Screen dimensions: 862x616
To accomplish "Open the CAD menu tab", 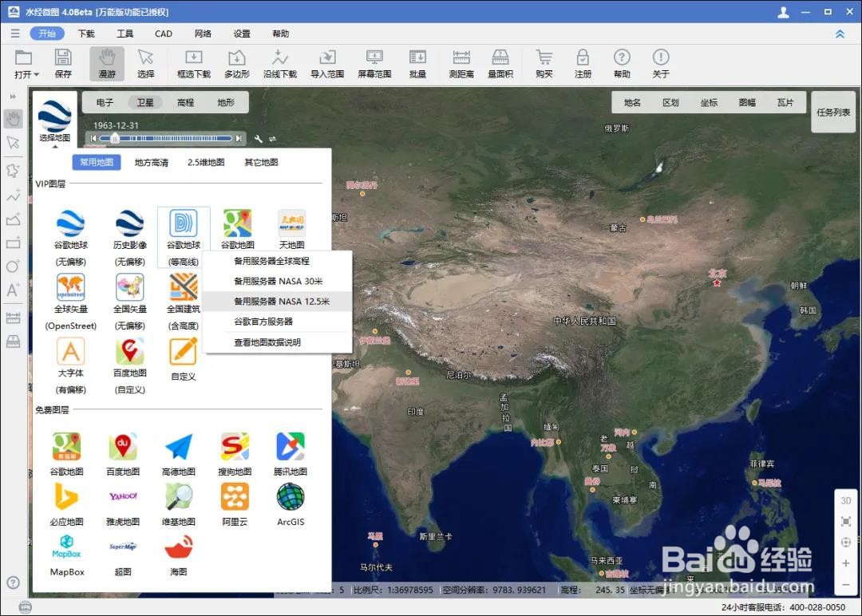I will point(164,34).
